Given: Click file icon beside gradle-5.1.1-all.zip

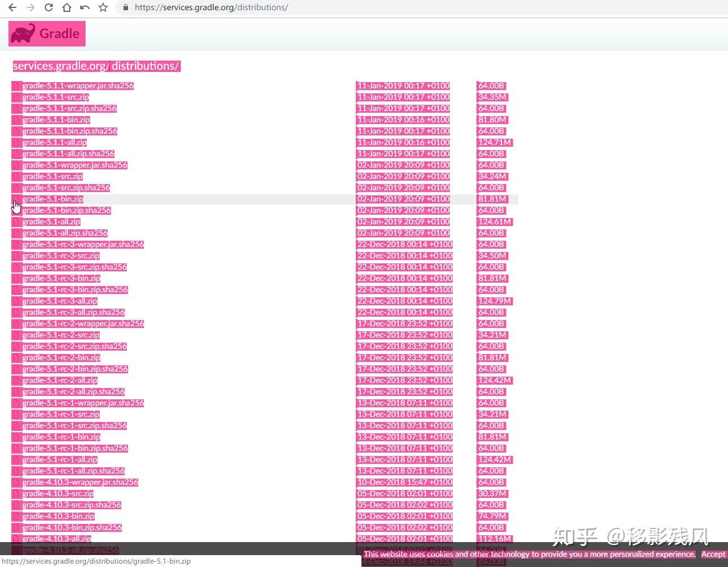Looking at the screenshot, I should 16,143.
